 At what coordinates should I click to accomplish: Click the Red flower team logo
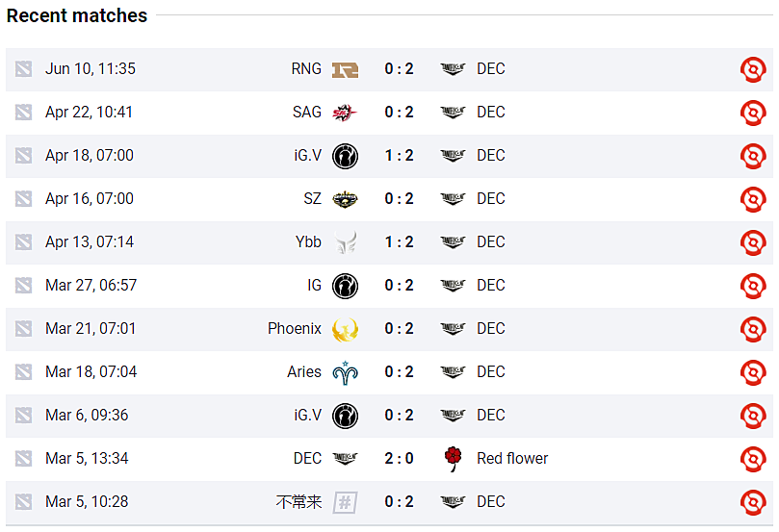[x=453, y=459]
